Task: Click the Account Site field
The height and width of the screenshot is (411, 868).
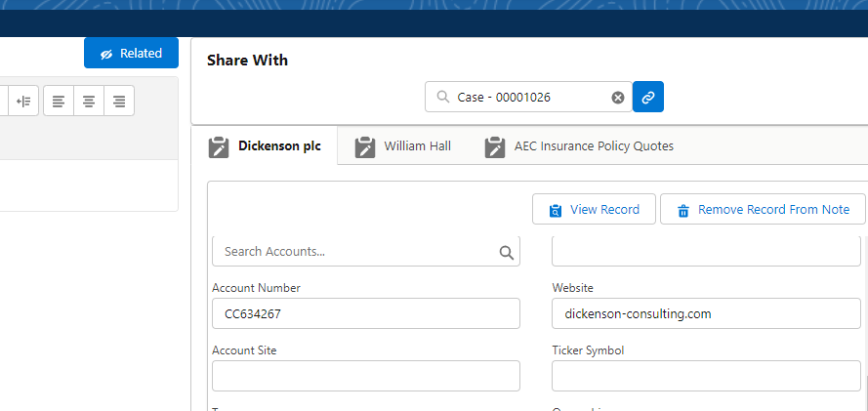Action: [366, 376]
